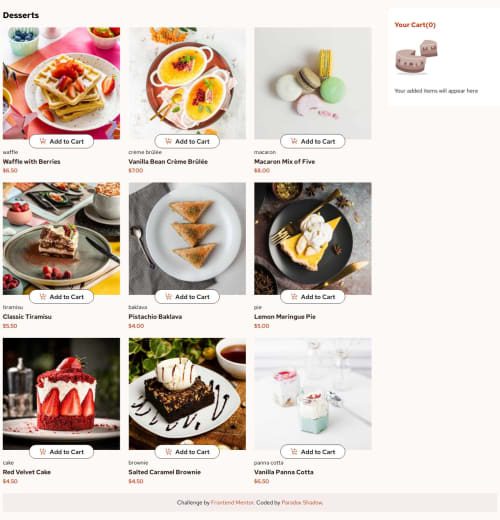Click cart icon on Crème Brûlée Add to Cart
Image resolution: width=500 pixels, height=520 pixels.
pos(168,141)
